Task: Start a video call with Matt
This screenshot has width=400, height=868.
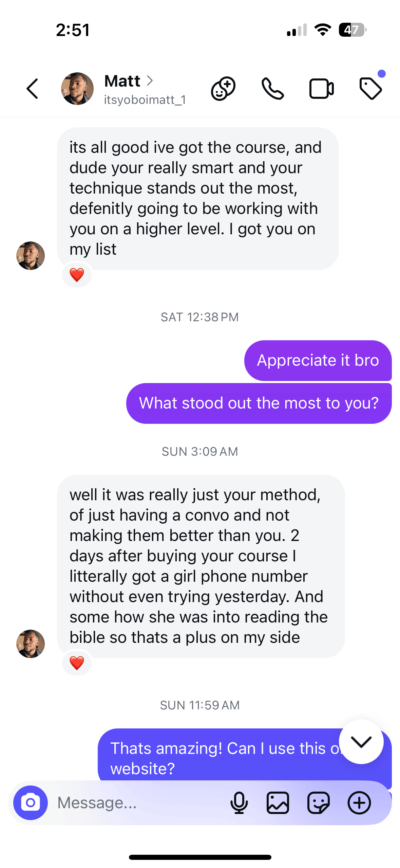Action: [x=321, y=89]
